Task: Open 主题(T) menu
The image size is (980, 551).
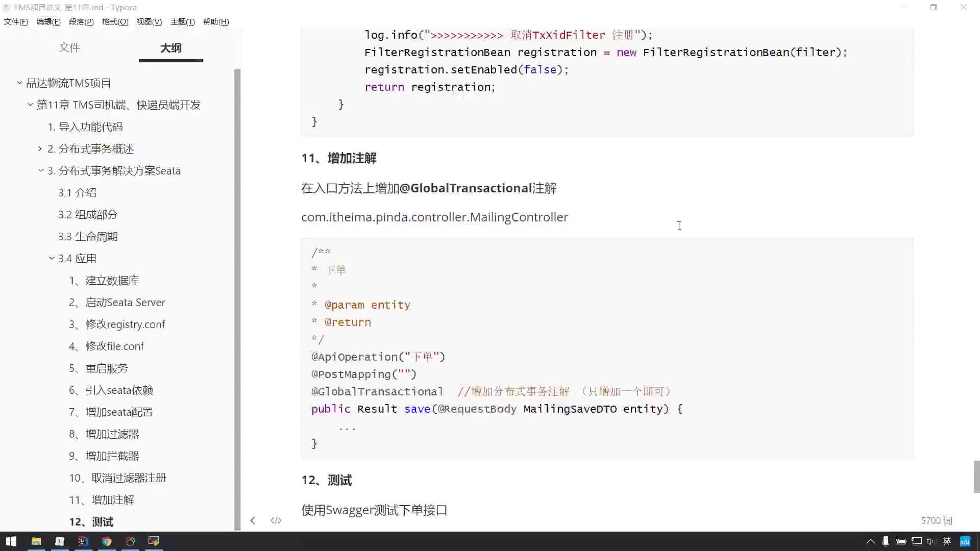Action: (x=183, y=22)
